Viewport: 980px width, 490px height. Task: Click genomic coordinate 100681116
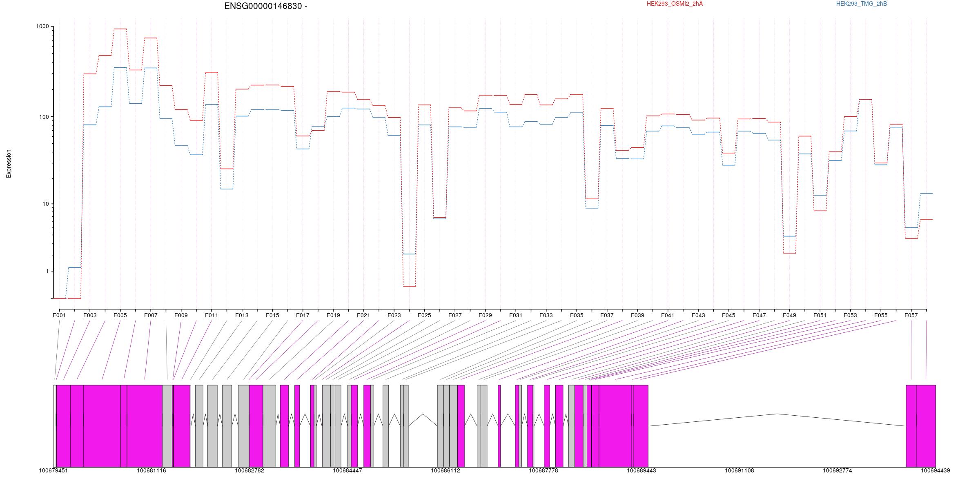coord(151,470)
